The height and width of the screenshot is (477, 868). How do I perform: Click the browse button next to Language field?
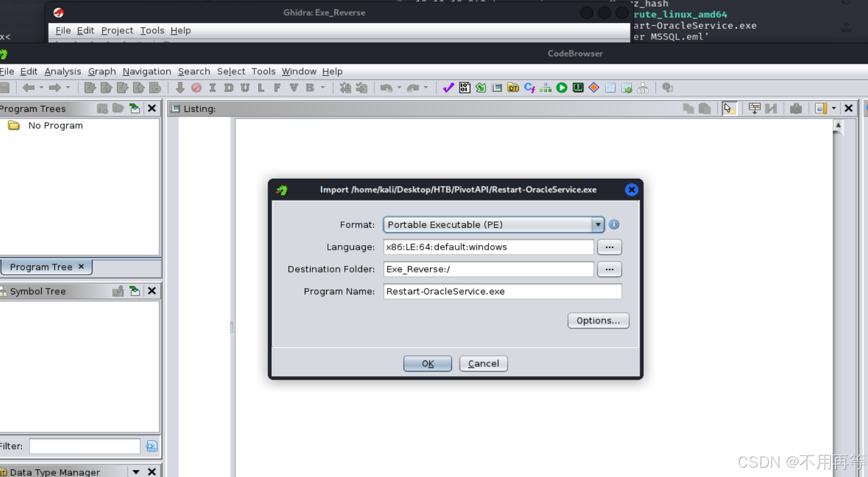coord(610,247)
